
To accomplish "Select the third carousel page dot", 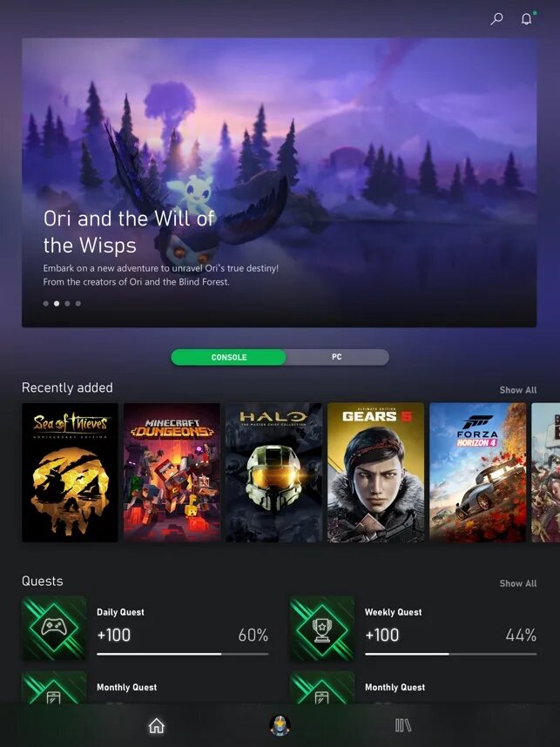I will point(67,304).
